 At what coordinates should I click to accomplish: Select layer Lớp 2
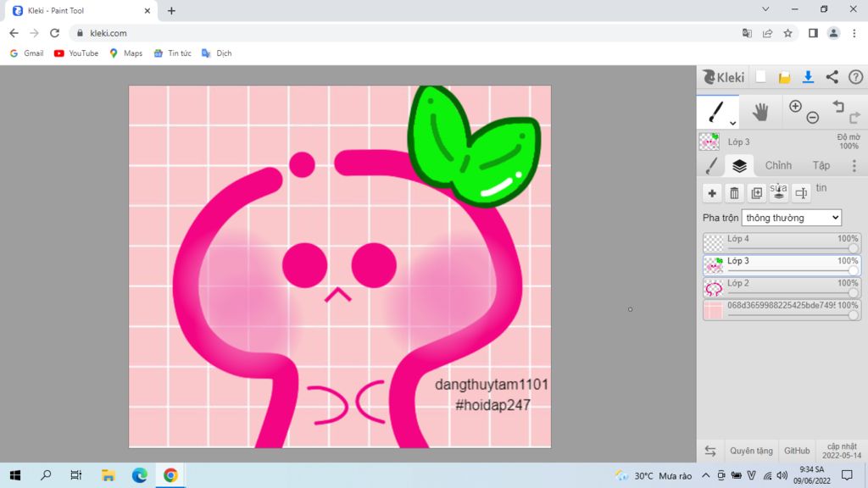tap(782, 287)
